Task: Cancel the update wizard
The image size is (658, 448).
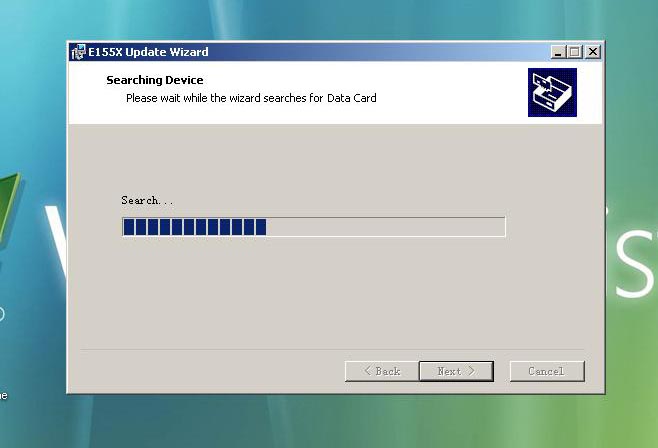Action: (547, 371)
